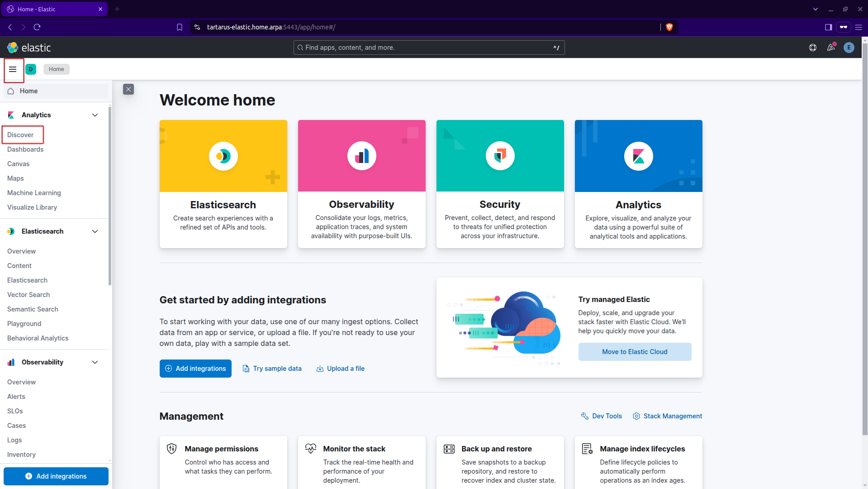
Task: Close the side navigation panel
Action: tap(128, 89)
